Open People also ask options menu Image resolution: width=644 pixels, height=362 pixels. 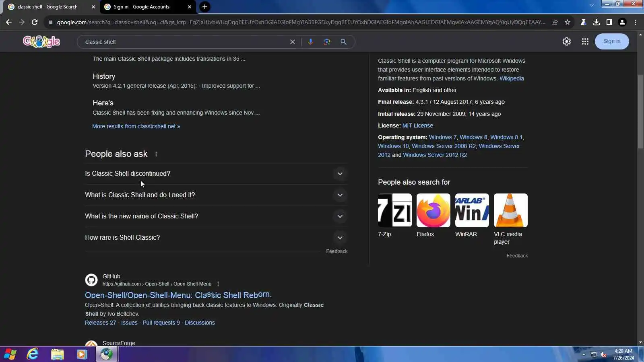click(156, 154)
